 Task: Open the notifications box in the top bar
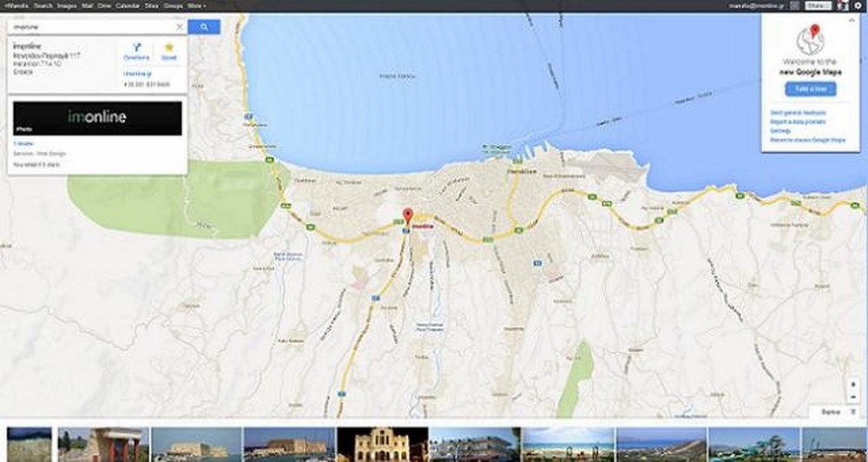click(x=795, y=5)
